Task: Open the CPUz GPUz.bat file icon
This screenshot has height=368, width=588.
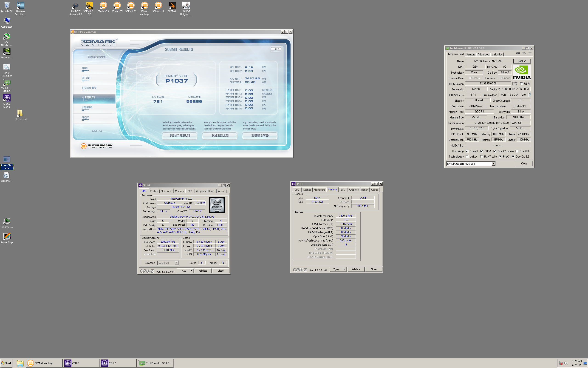Action: [x=7, y=71]
